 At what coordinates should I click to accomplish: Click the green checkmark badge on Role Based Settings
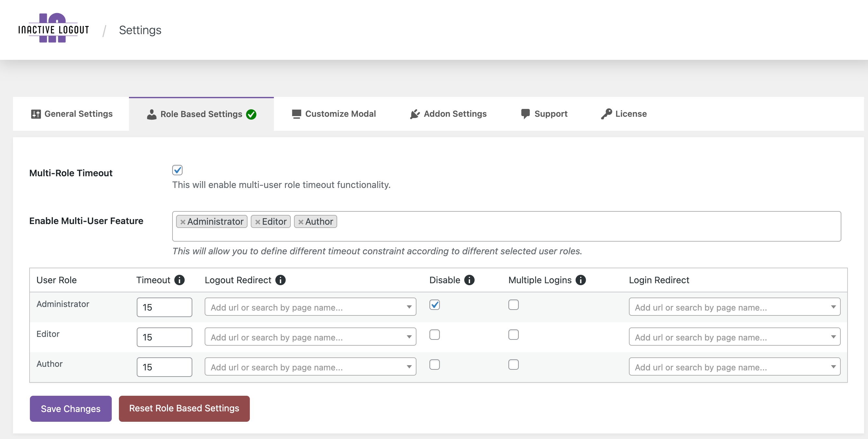[251, 114]
